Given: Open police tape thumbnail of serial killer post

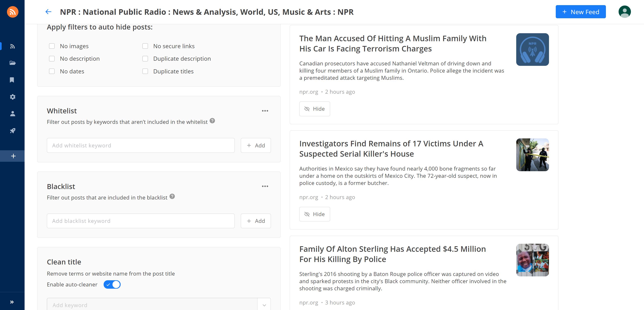Looking at the screenshot, I should point(532,155).
